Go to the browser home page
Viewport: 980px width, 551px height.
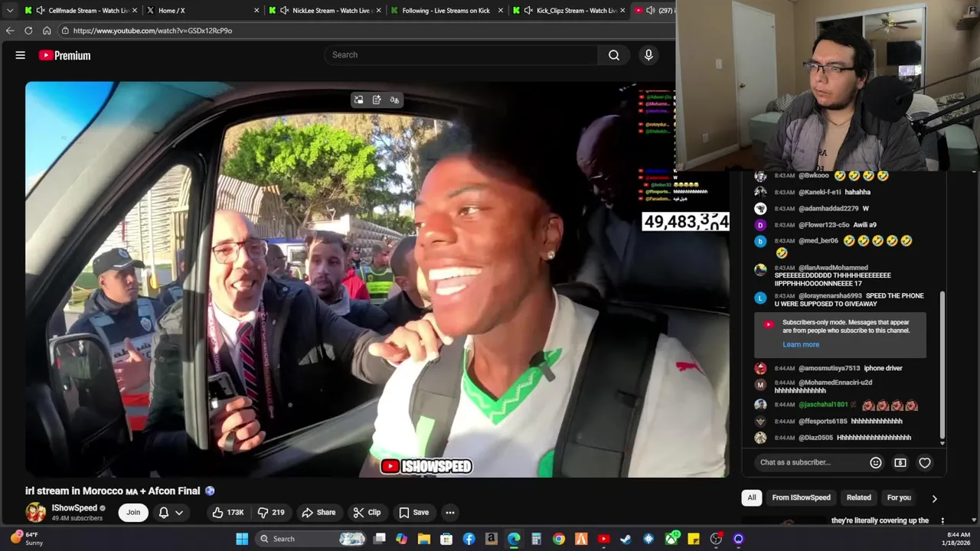coord(47,31)
